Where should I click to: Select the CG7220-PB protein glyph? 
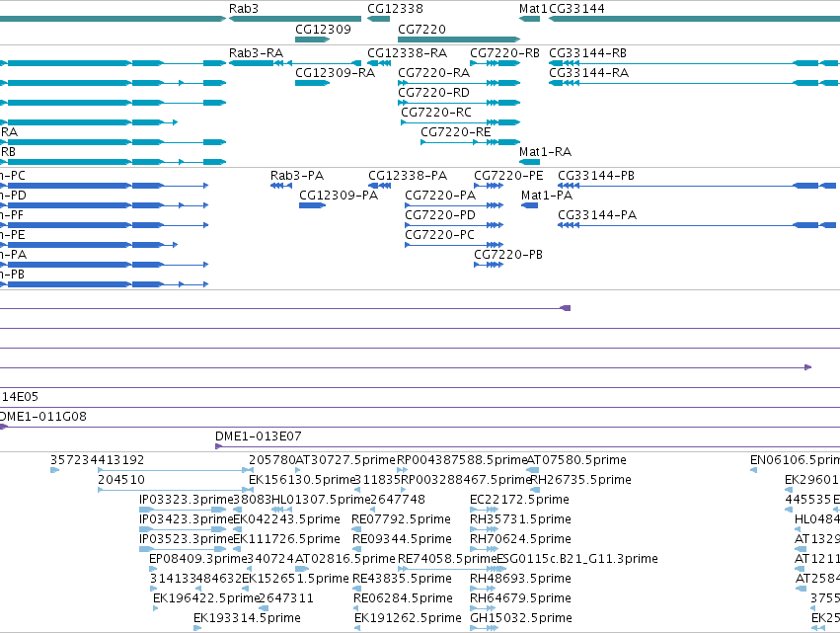pyautogui.click(x=489, y=265)
